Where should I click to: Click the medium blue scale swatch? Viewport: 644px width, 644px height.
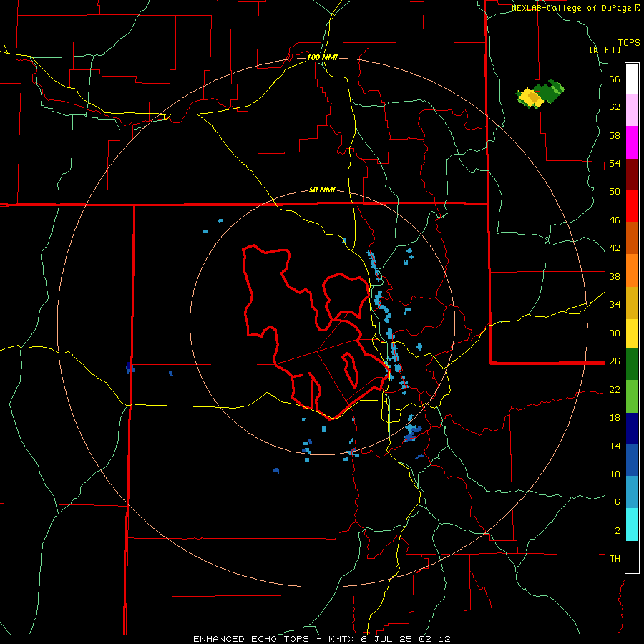632,460
